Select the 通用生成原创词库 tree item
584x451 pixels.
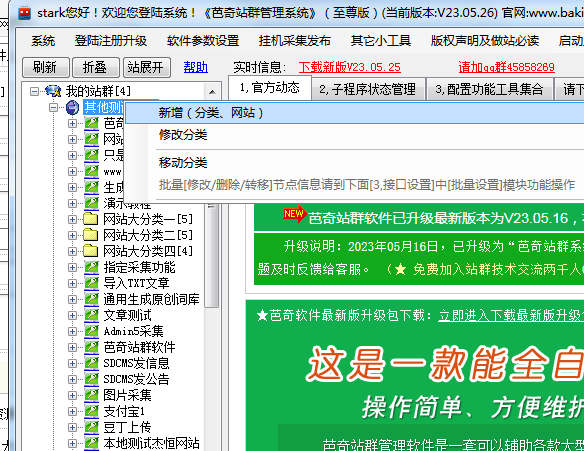(151, 299)
